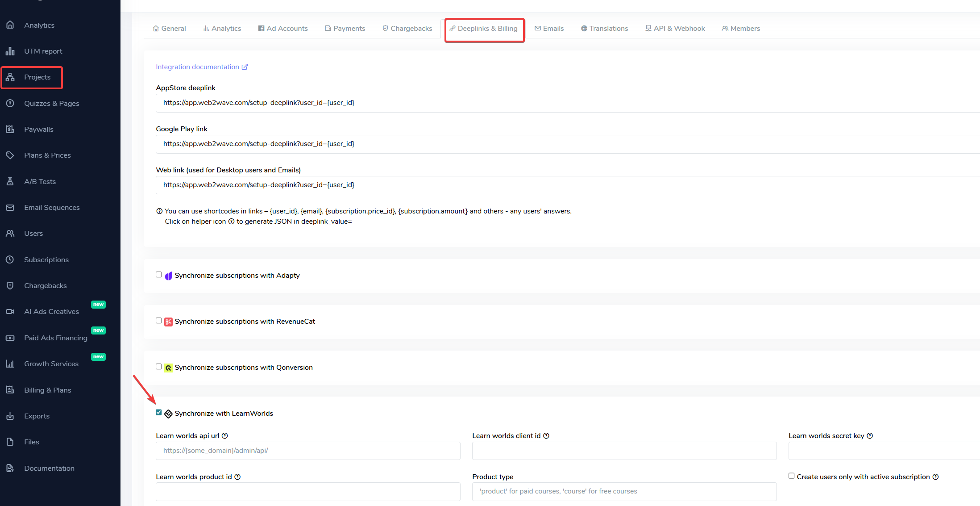Click the UTM report bar chart icon

(x=10, y=51)
